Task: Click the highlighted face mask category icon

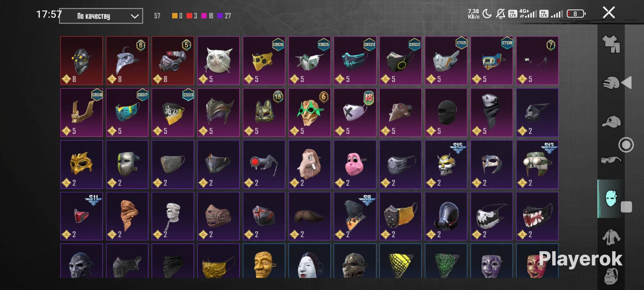Action: pos(611,199)
